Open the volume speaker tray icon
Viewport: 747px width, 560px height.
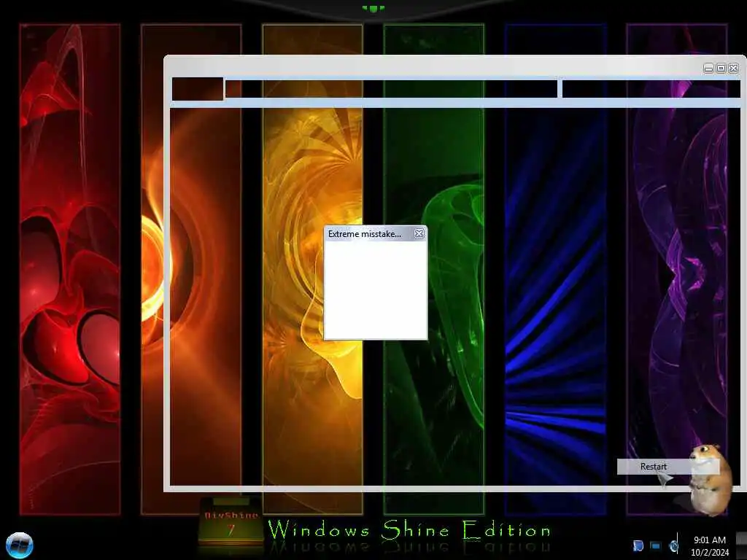(x=674, y=545)
